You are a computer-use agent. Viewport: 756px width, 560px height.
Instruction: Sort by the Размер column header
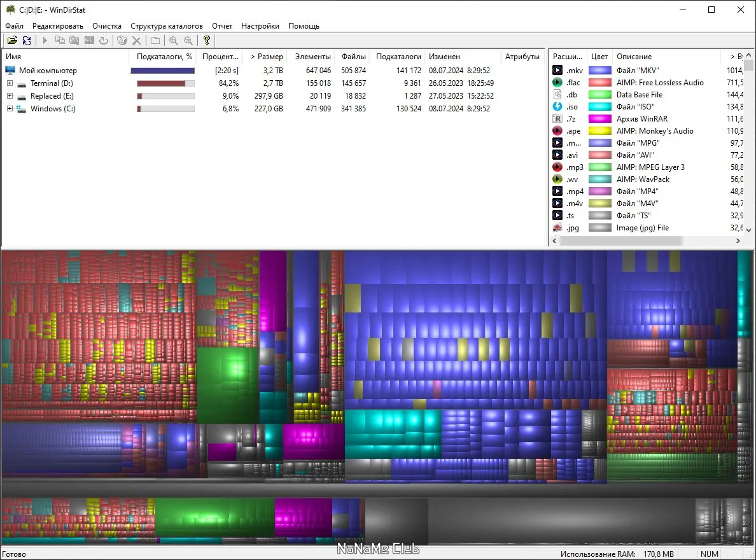pos(265,57)
